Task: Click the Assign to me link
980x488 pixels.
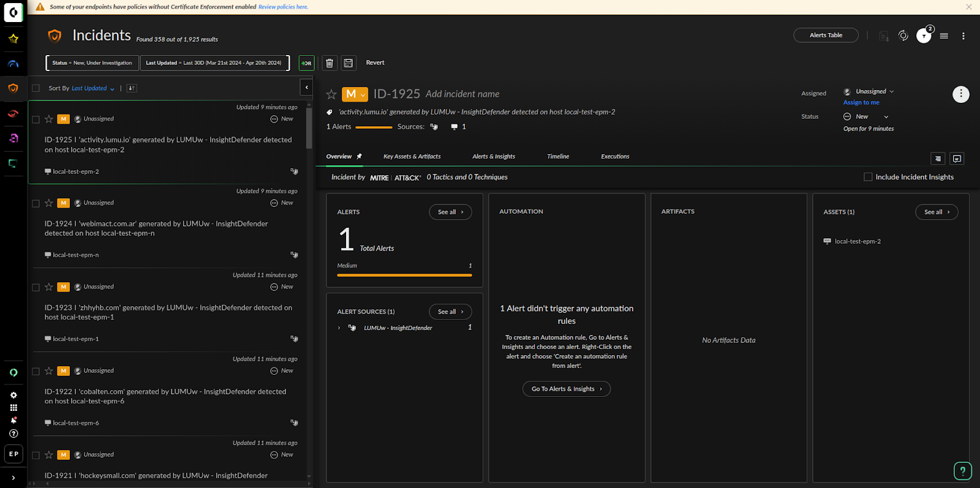Action: tap(861, 103)
